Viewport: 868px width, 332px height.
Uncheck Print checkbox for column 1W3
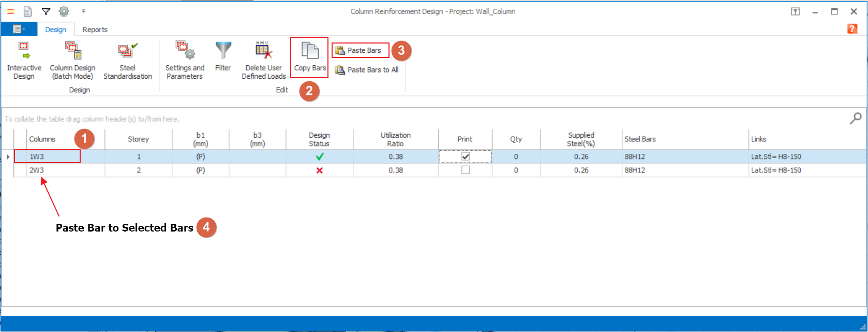tap(466, 156)
